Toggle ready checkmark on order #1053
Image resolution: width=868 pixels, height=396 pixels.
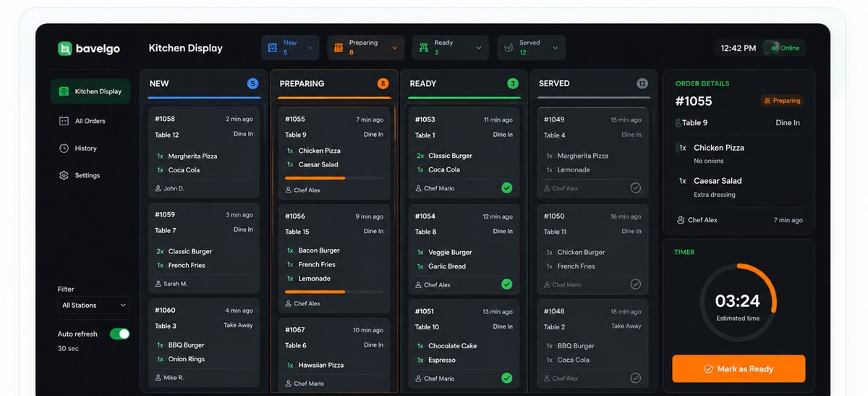tap(507, 188)
